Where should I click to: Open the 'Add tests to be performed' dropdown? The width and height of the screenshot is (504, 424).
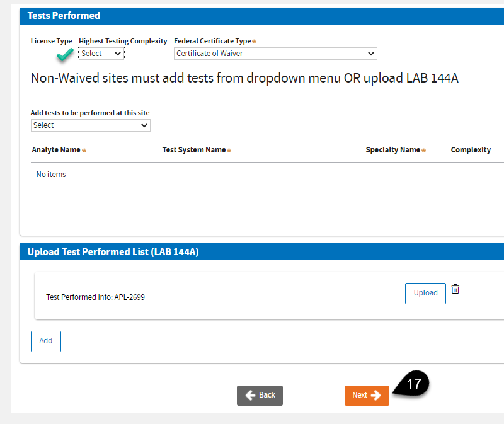click(x=91, y=125)
